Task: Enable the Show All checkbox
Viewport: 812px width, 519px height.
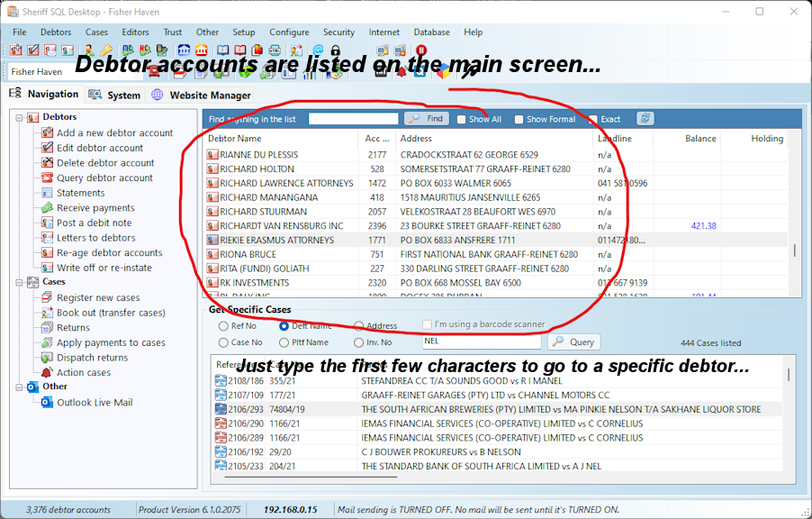Action: (x=461, y=119)
